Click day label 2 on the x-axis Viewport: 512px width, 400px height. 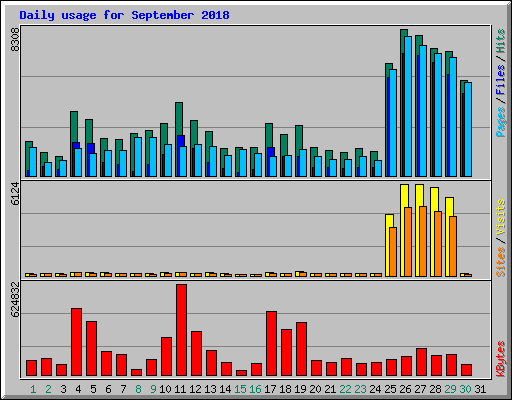tap(48, 389)
